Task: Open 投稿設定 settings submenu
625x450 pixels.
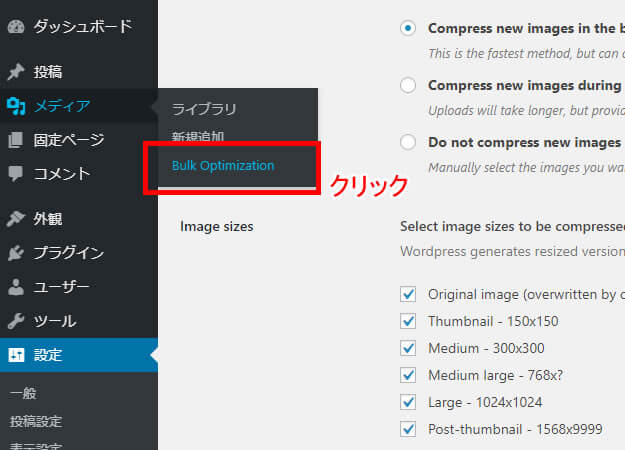Action: 36,421
